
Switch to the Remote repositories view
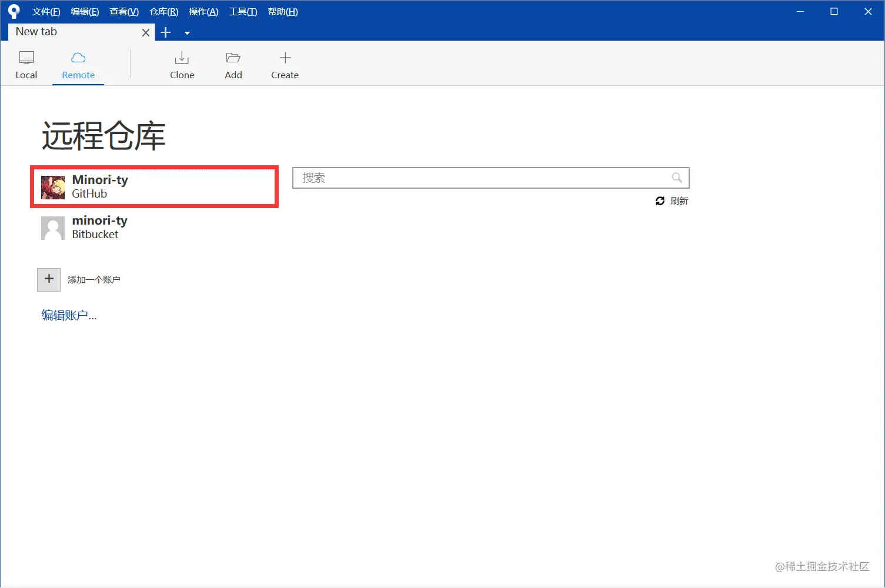click(x=78, y=65)
